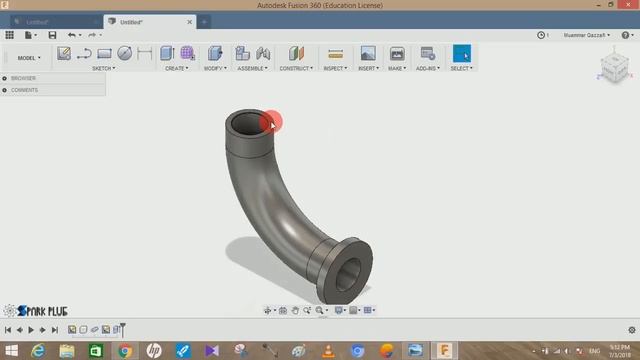Select the Create Sketch tool
The width and height of the screenshot is (640, 360).
tap(64, 53)
